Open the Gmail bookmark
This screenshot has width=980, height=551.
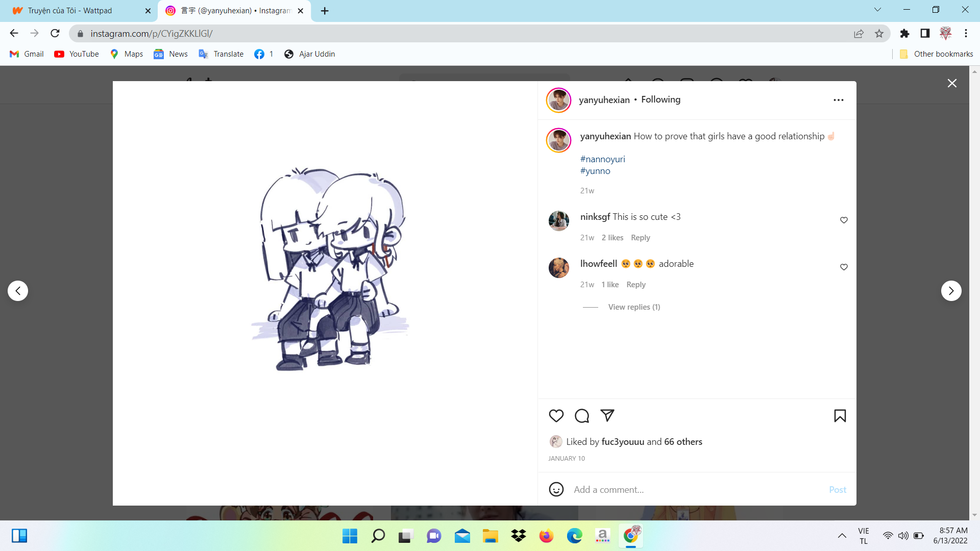click(27, 54)
